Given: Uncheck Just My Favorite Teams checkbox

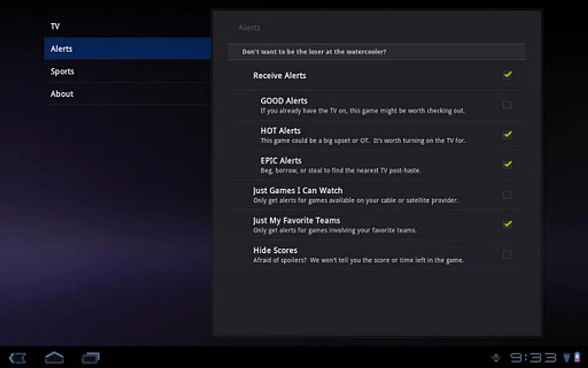Looking at the screenshot, I should (507, 224).
